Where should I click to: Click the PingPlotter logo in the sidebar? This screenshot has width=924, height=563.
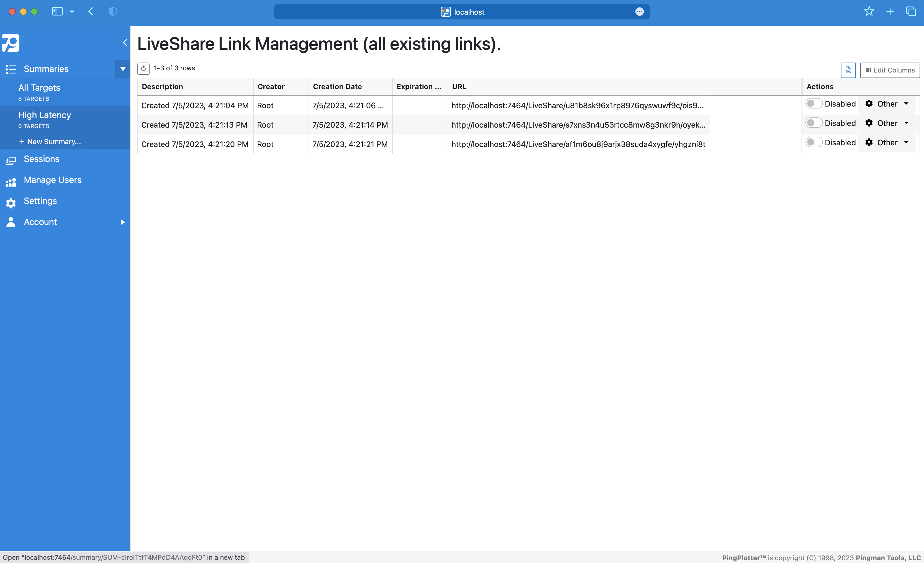(x=11, y=43)
